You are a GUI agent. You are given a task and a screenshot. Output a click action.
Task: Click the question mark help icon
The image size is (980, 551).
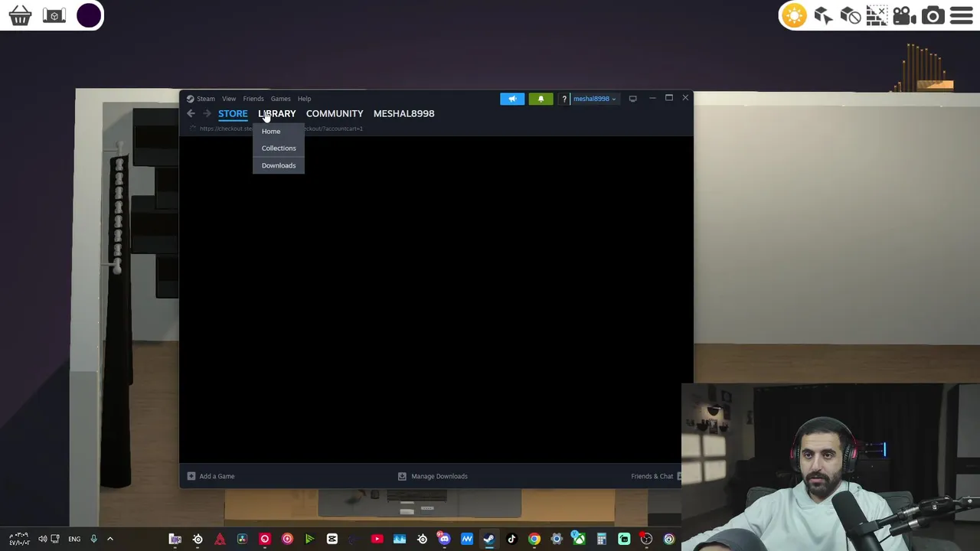(564, 99)
